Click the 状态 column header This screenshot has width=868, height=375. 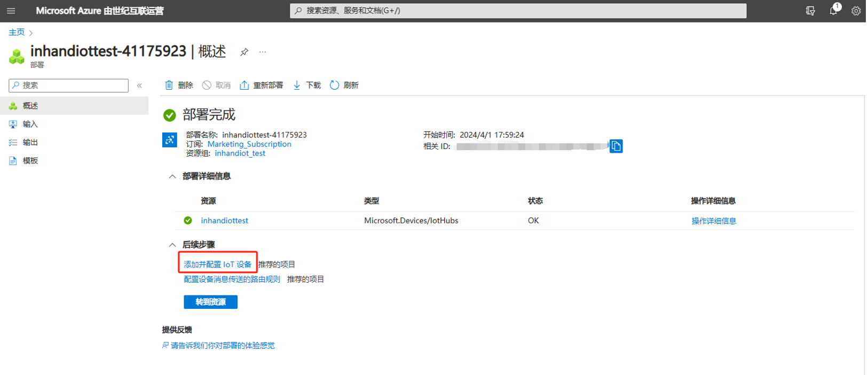coord(535,201)
